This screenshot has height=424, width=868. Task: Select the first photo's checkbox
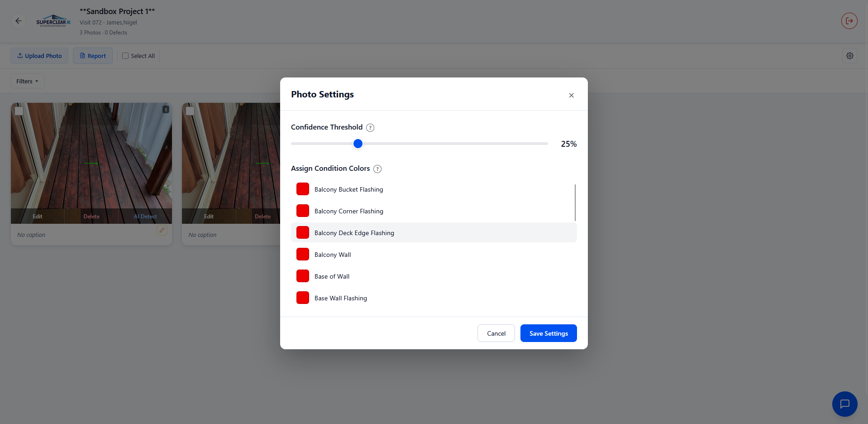tap(19, 111)
